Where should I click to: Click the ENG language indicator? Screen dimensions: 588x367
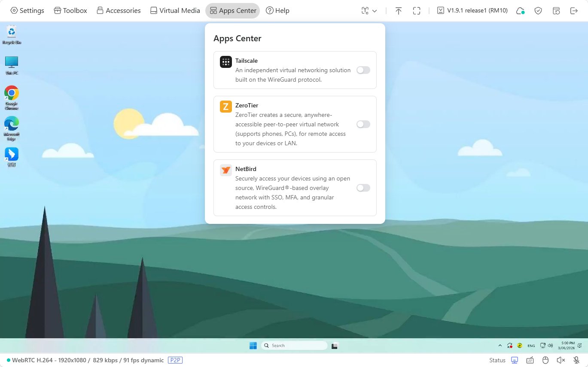point(531,346)
